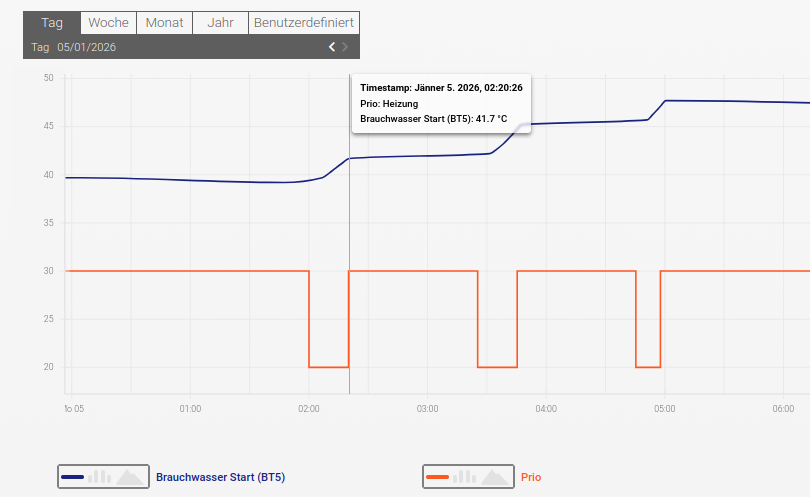This screenshot has width=810, height=497.
Task: Toggle Brauchwasser Start (BT5) legend label
Action: [227, 477]
